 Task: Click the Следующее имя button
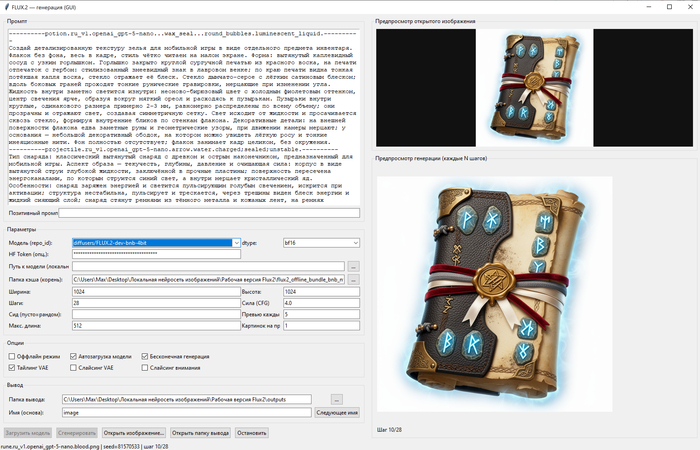[x=337, y=411]
